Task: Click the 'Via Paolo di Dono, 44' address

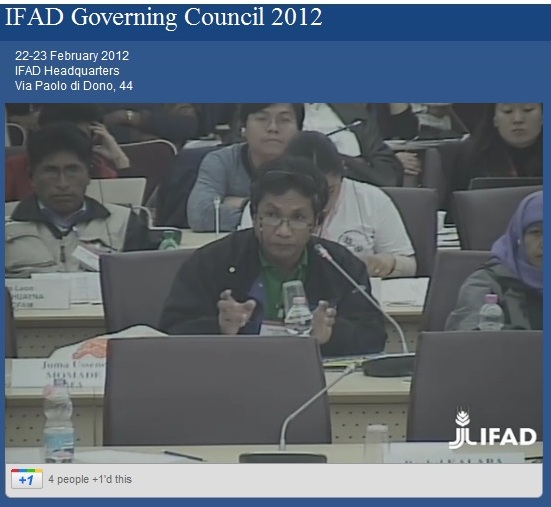Action: pos(74,86)
